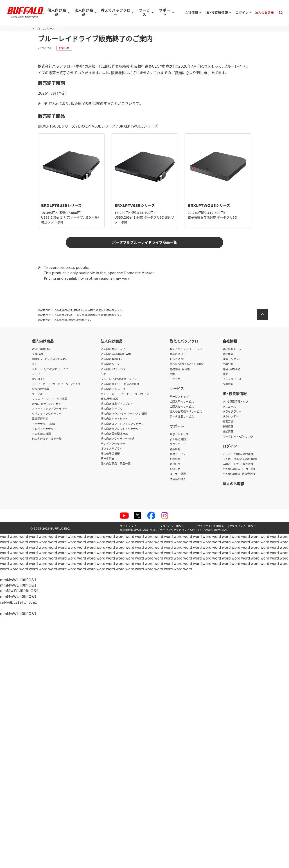Open footer link 会社概要

click(x=228, y=354)
